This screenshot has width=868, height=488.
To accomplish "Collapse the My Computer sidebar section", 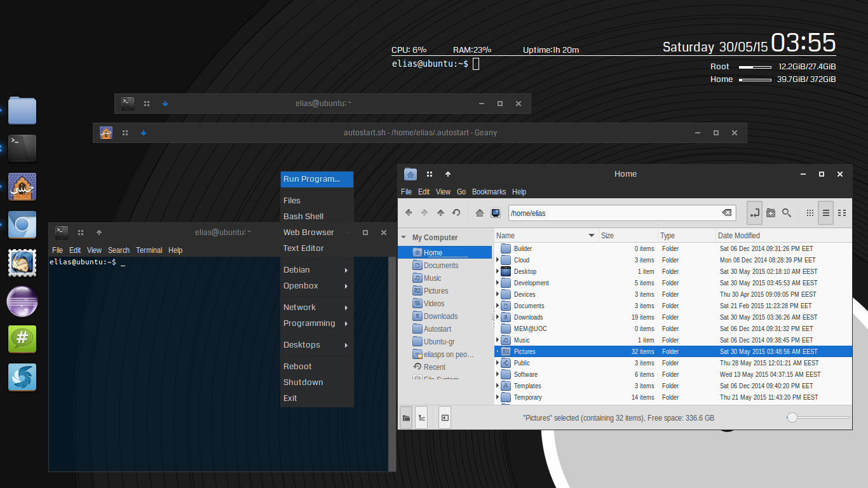I will (x=403, y=237).
